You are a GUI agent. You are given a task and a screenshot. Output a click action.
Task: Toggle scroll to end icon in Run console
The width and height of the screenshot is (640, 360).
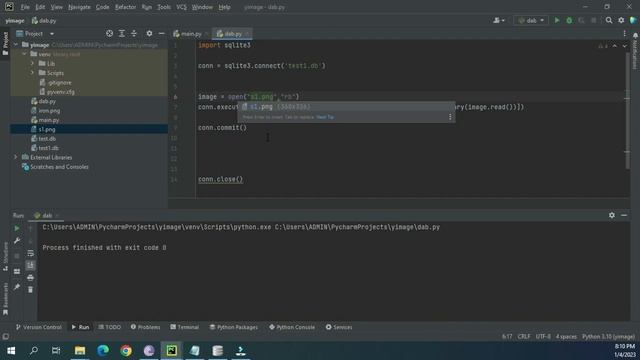click(x=31, y=266)
